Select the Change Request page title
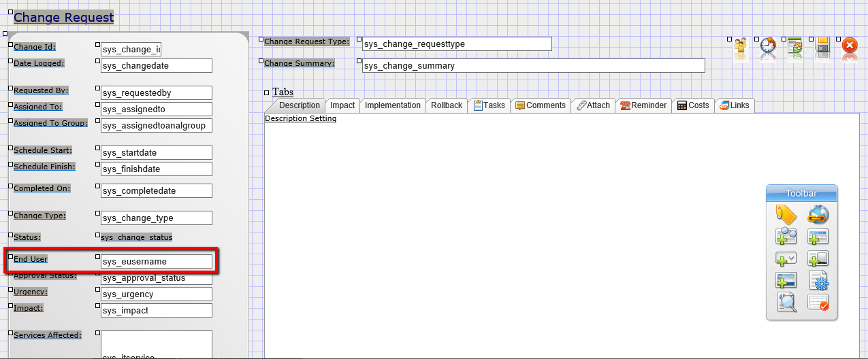868x359 pixels. tap(64, 18)
